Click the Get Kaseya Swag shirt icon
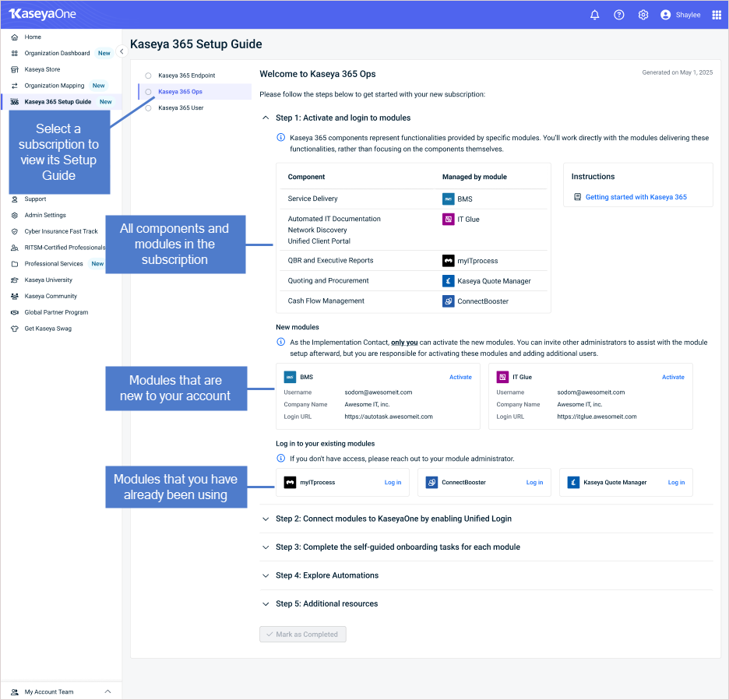The width and height of the screenshot is (729, 700). point(15,329)
